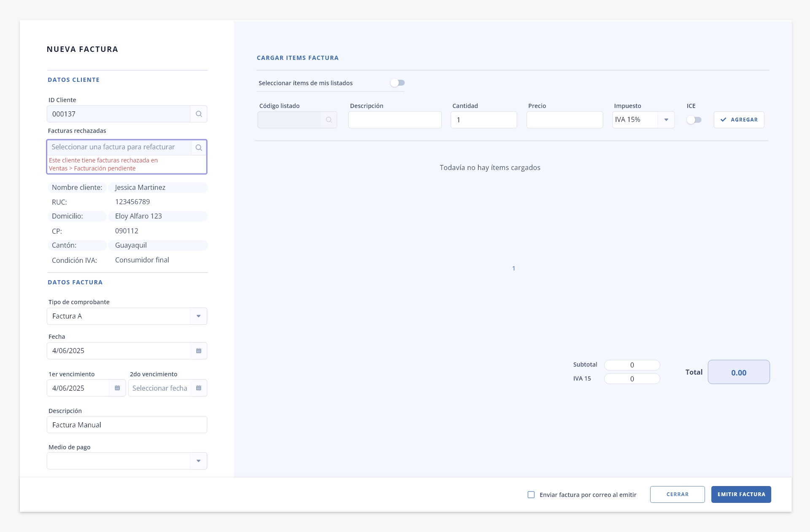The width and height of the screenshot is (810, 532).
Task: Toggle Seleccionar ítems de mis listados switch
Action: [x=397, y=83]
